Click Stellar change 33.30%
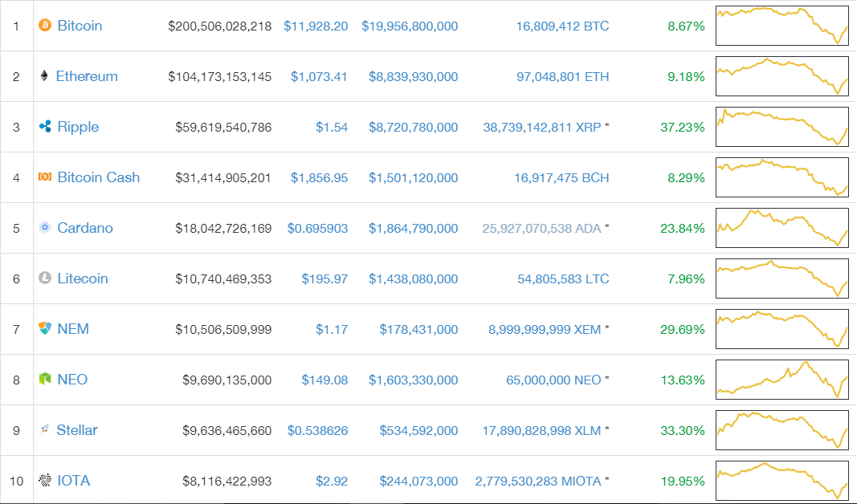The width and height of the screenshot is (857, 504). tap(683, 431)
